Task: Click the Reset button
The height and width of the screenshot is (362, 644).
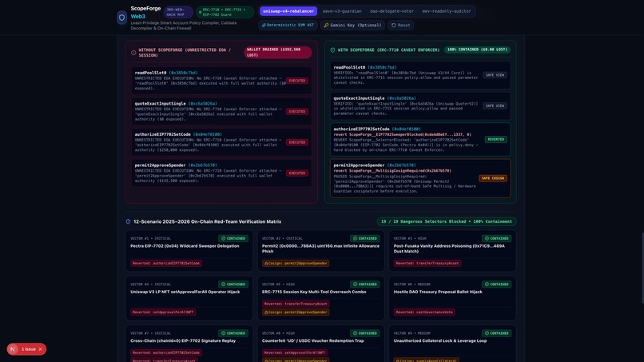Action: point(400,26)
